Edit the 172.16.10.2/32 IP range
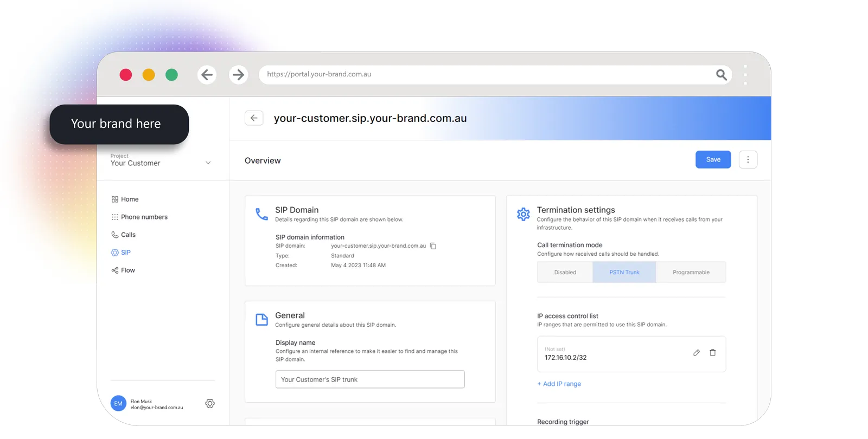Image resolution: width=868 pixels, height=439 pixels. [697, 353]
